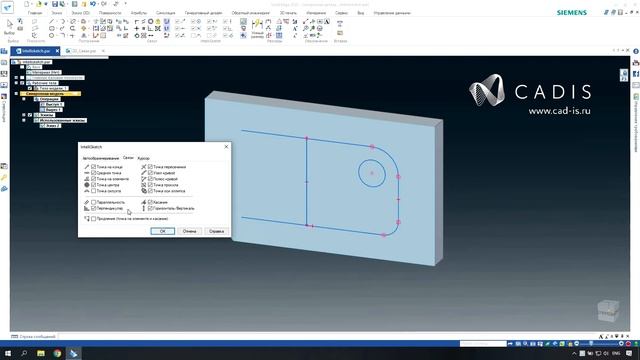
Task: Toggle the Касание checkbox
Action: tap(150, 202)
